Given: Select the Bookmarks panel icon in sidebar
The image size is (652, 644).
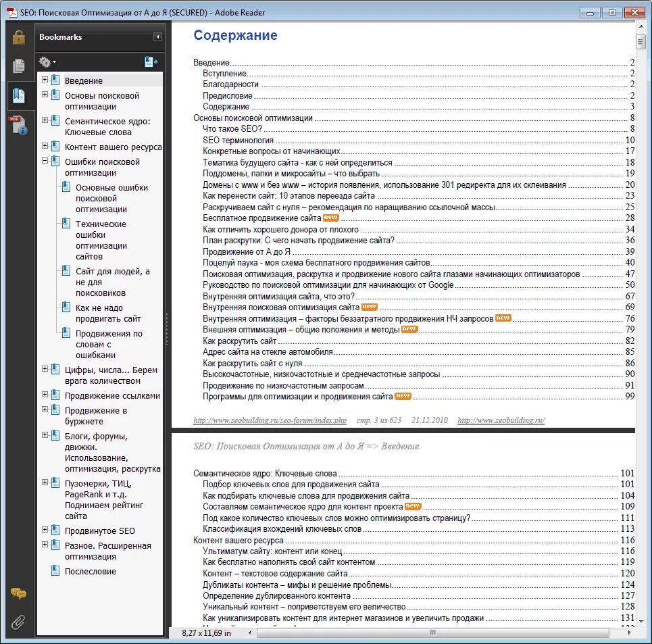Looking at the screenshot, I should pos(19,95).
